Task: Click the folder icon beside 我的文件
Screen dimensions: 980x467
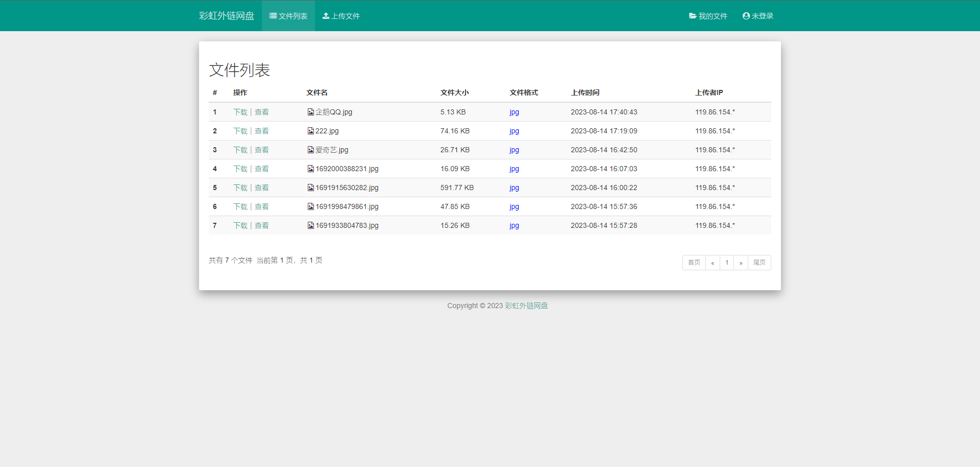Action: point(693,16)
